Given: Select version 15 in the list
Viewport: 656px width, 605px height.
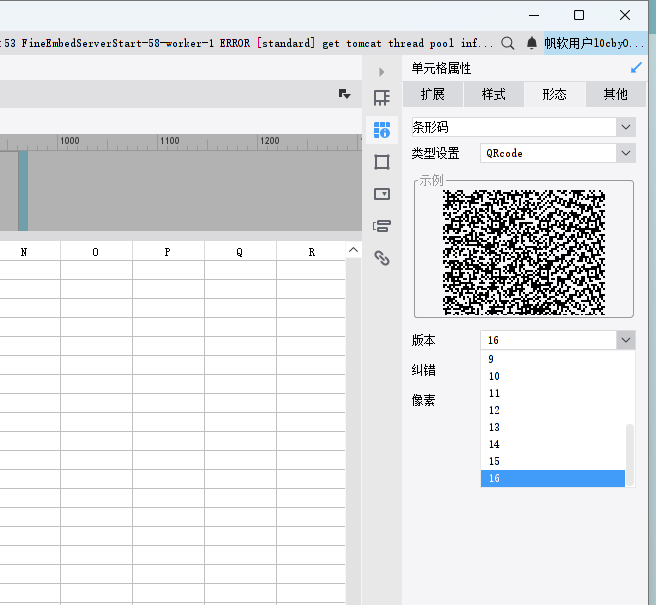Looking at the screenshot, I should 553,461.
